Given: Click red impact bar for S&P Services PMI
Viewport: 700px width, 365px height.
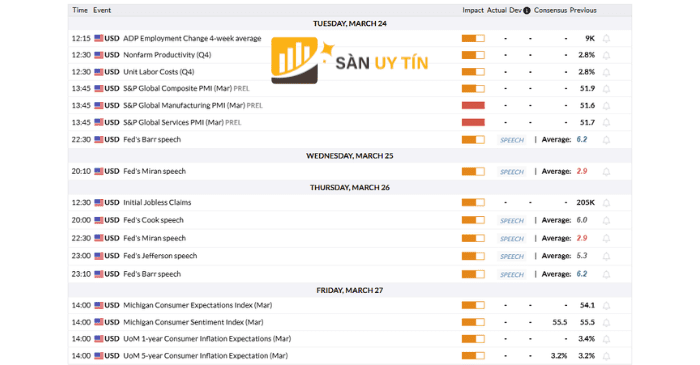Looking at the screenshot, I should tap(473, 122).
